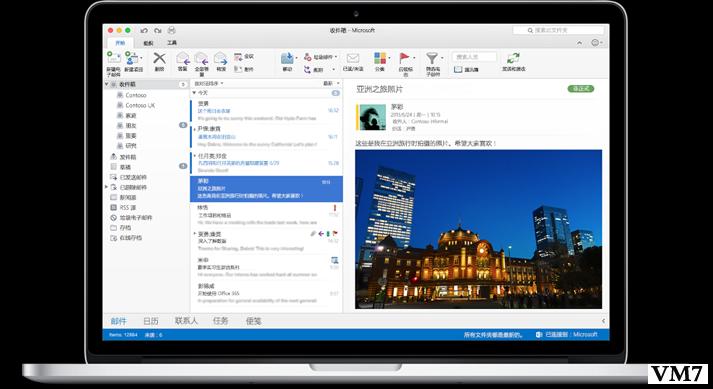Switch to the Calendar (日历) view

(151, 321)
